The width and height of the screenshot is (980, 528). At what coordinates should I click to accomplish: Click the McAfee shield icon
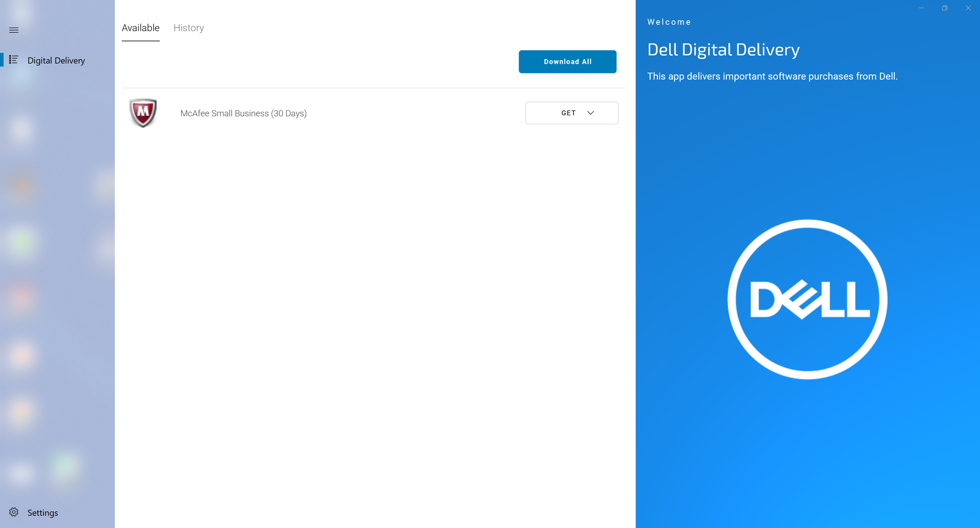point(143,113)
